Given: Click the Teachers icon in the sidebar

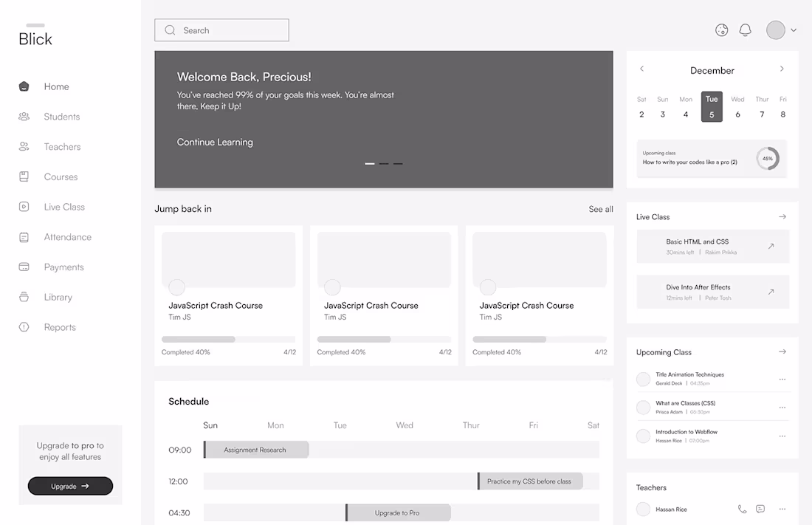Looking at the screenshot, I should coord(24,147).
